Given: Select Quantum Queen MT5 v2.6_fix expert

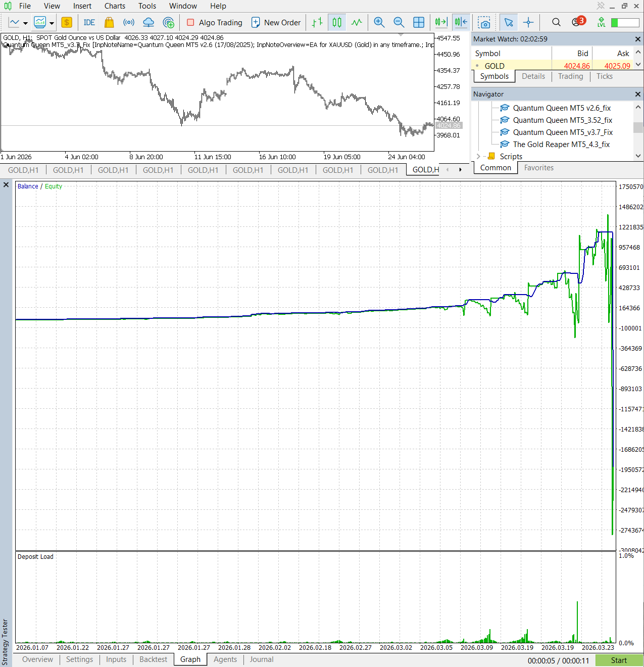Looking at the screenshot, I should (x=556, y=108).
